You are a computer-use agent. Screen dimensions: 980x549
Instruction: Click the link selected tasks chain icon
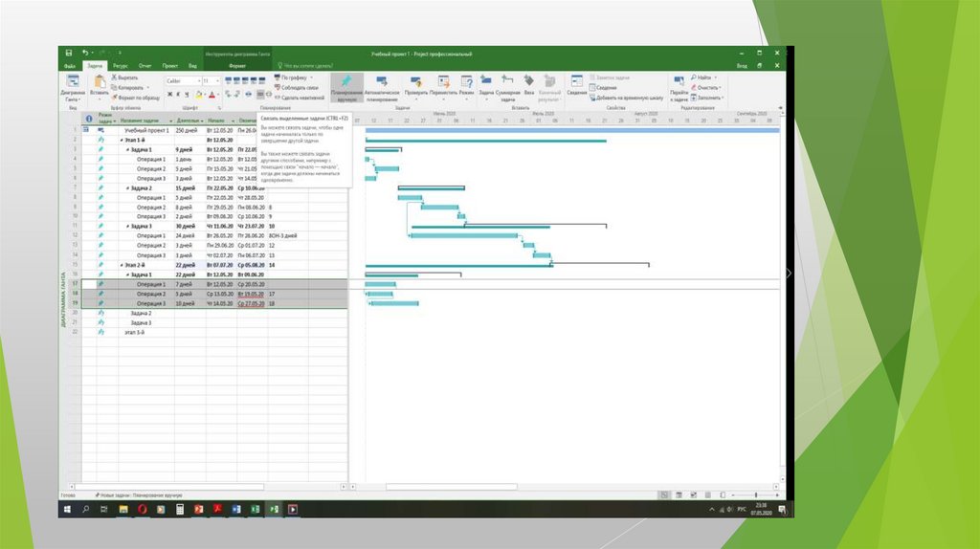tap(260, 95)
